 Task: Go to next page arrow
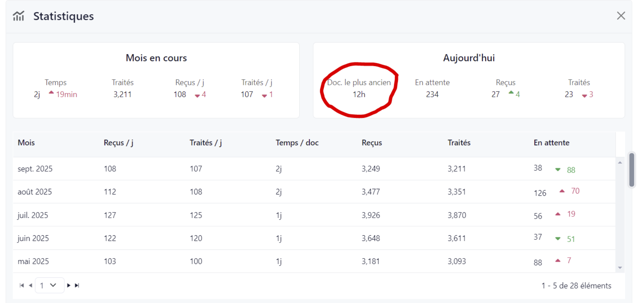point(68,285)
